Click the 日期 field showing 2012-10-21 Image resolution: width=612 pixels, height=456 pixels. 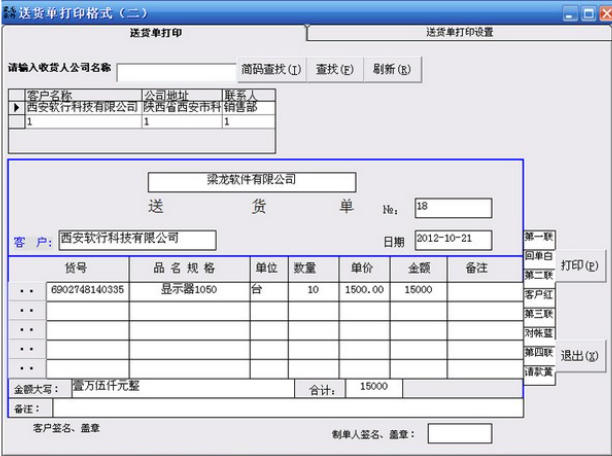click(x=453, y=240)
